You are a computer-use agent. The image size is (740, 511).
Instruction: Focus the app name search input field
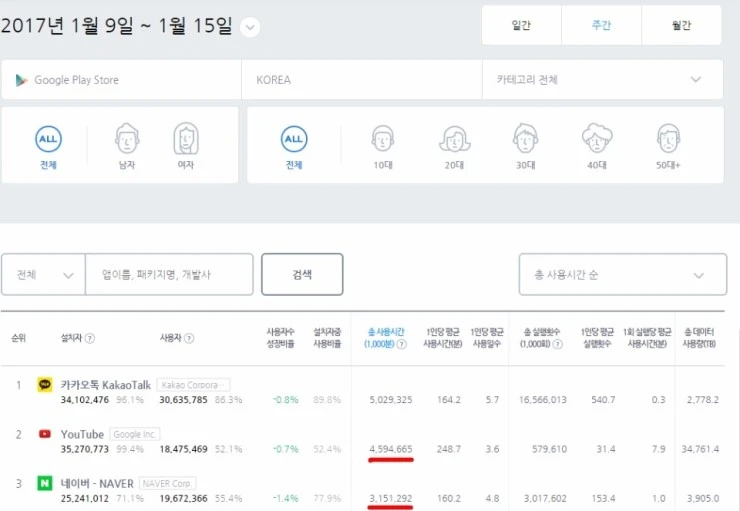(x=169, y=275)
